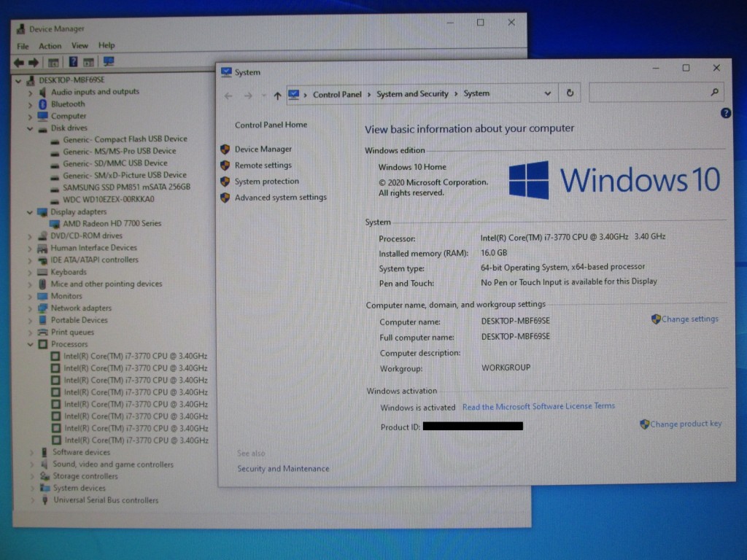Expand the Human Interface Devices node

coord(29,249)
